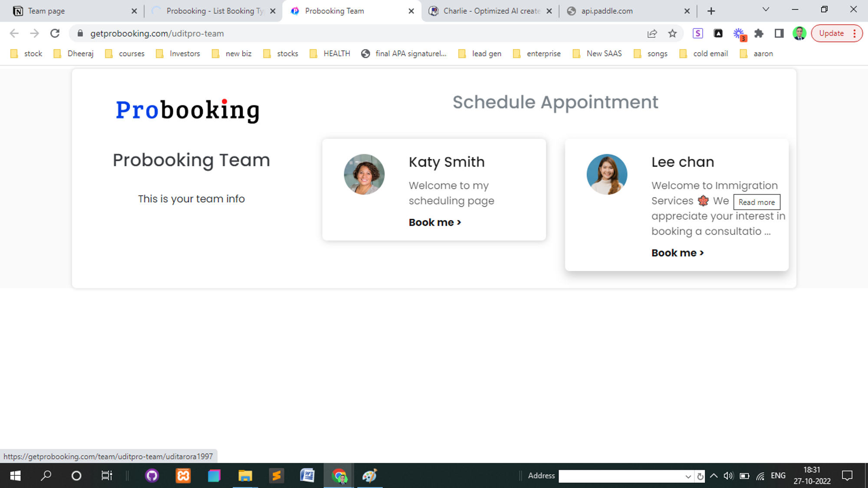868x488 pixels.
Task: Click Katy Smith's profile photo
Action: click(x=364, y=174)
